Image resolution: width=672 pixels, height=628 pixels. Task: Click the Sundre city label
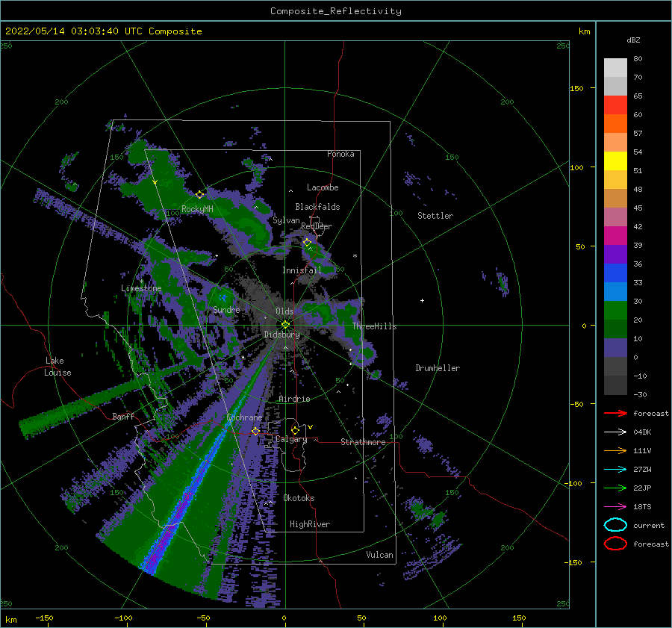pyautogui.click(x=227, y=309)
